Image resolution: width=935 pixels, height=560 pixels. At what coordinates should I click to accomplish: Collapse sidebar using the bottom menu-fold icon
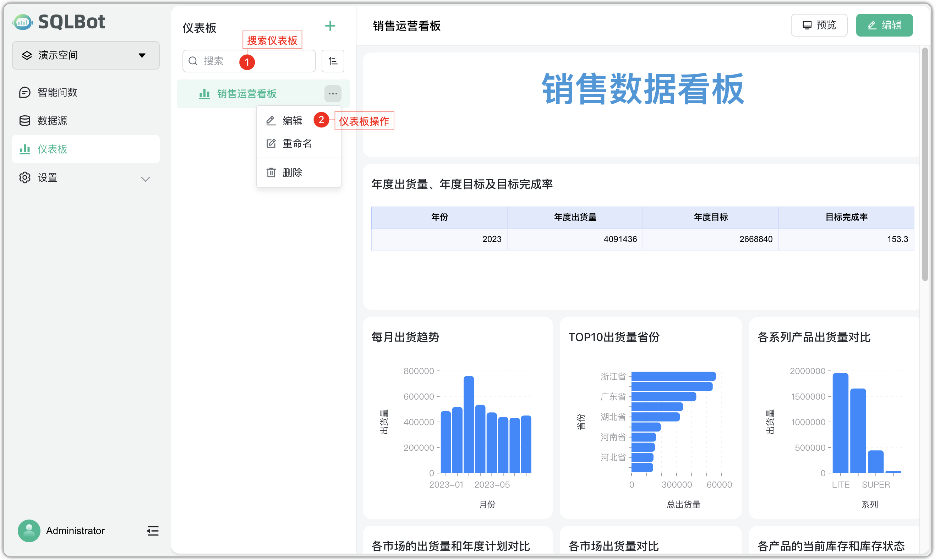(153, 531)
